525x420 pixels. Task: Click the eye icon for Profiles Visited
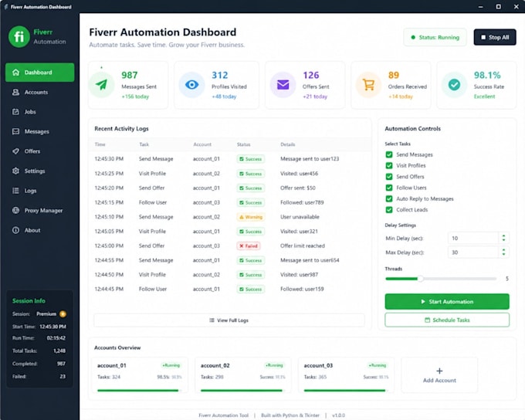[191, 85]
